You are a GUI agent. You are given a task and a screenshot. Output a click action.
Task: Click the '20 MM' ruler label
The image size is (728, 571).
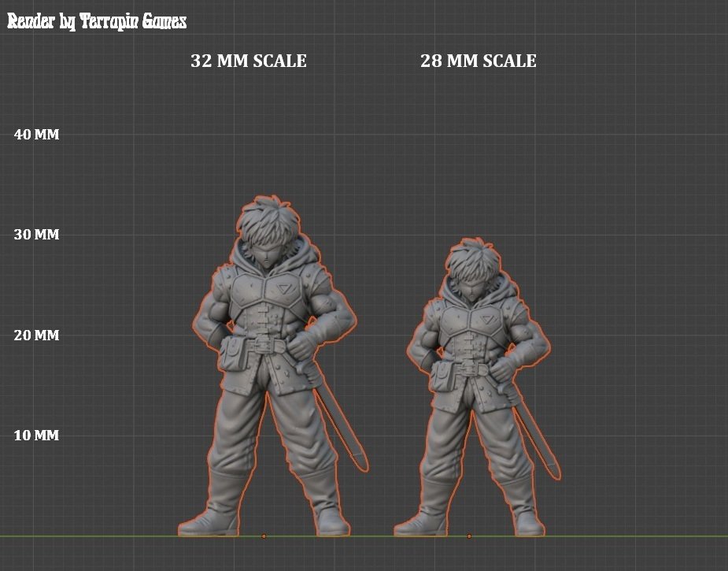click(37, 335)
